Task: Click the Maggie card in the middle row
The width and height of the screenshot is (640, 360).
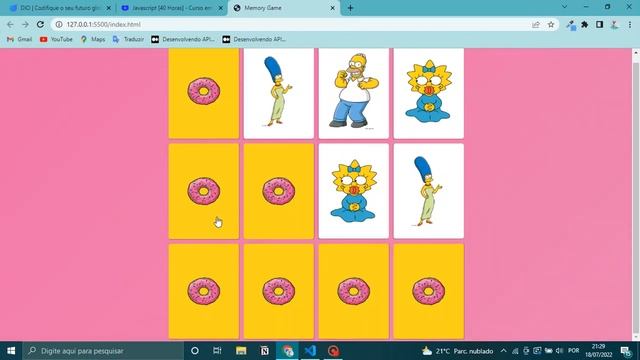Action: [353, 191]
